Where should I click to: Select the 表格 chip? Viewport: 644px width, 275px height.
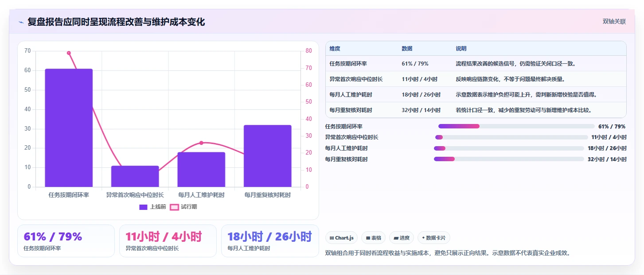[373, 238]
